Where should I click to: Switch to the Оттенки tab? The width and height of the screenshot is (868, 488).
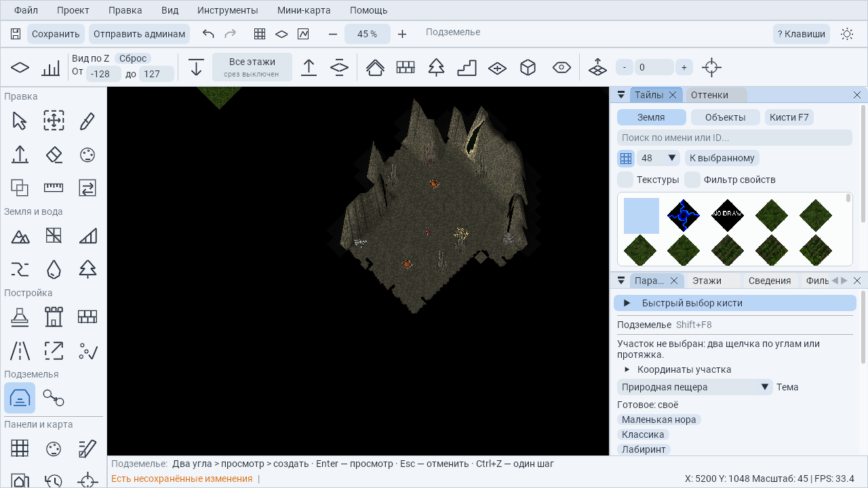(x=709, y=95)
